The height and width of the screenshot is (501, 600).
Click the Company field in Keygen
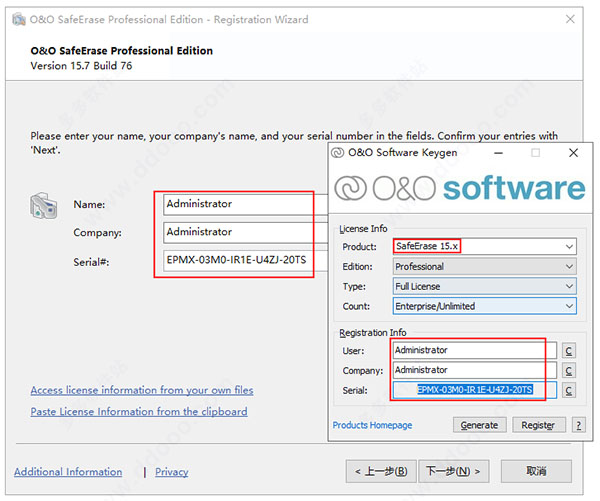click(474, 370)
